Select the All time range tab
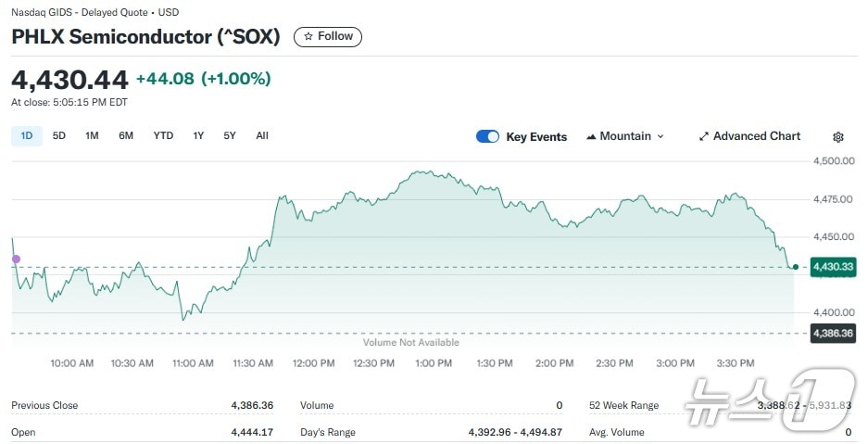 click(262, 135)
